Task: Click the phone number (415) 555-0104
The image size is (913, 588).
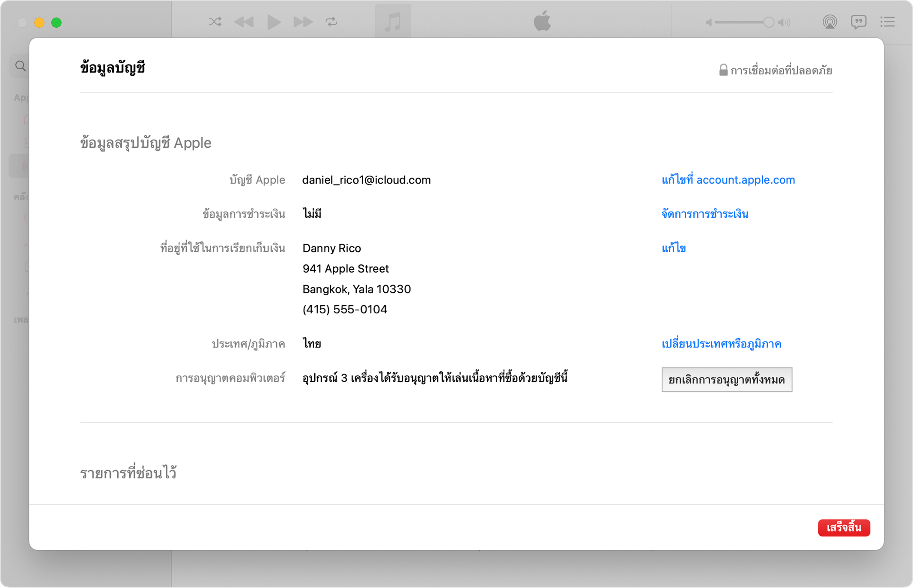Action: [x=345, y=309]
